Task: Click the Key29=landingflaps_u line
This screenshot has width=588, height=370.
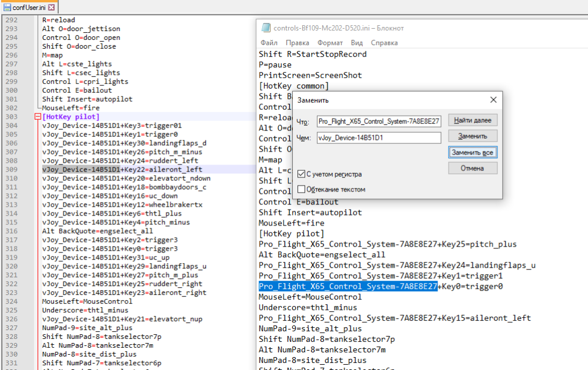Action: [124, 266]
